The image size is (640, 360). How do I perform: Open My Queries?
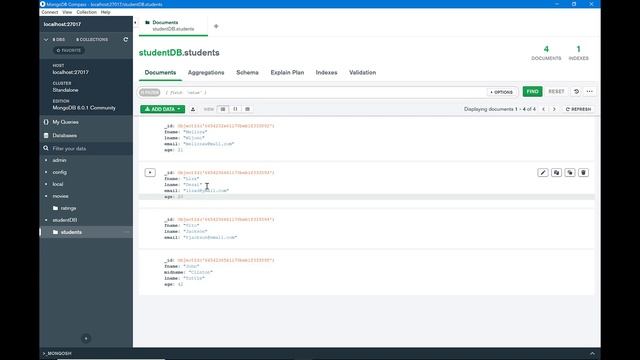65,122
